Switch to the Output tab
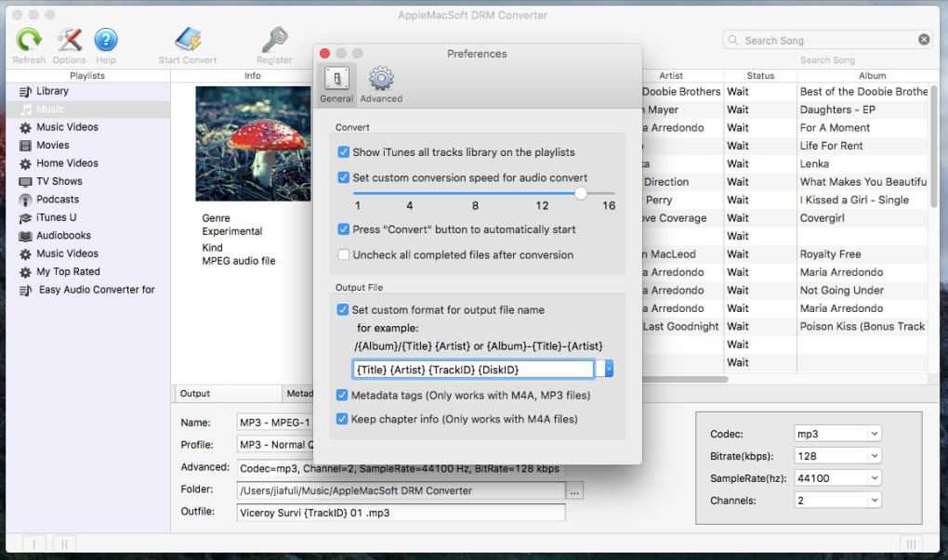The image size is (948, 560). click(x=228, y=393)
